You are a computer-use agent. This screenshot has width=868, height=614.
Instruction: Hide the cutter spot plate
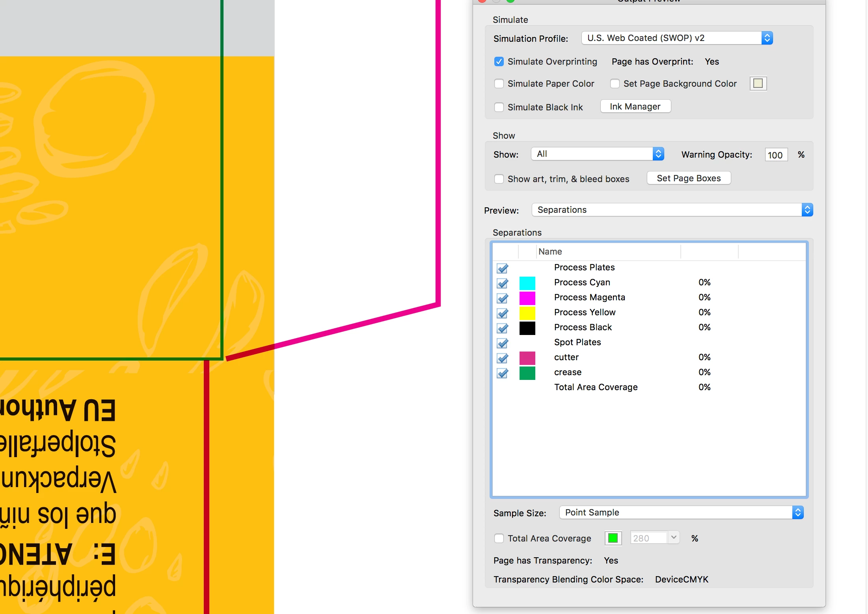point(502,358)
